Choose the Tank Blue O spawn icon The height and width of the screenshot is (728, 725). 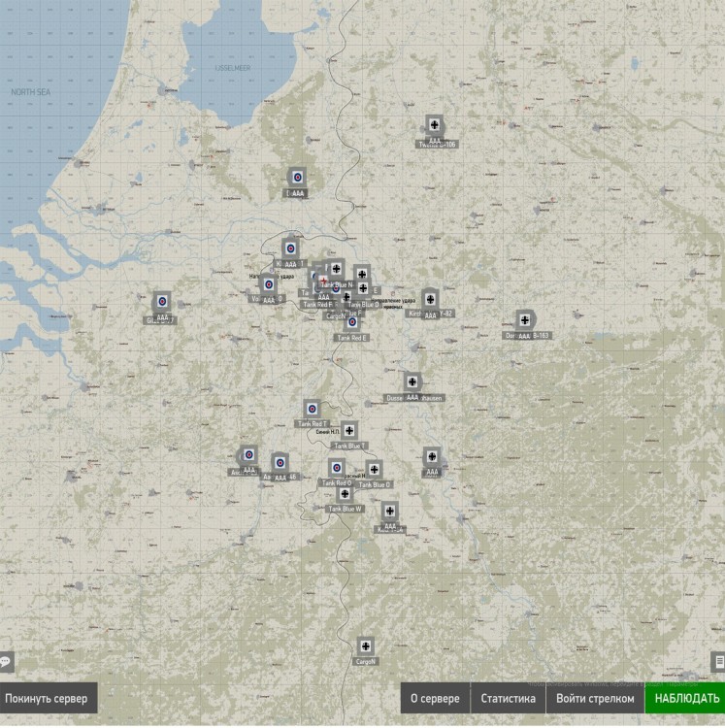(x=374, y=470)
